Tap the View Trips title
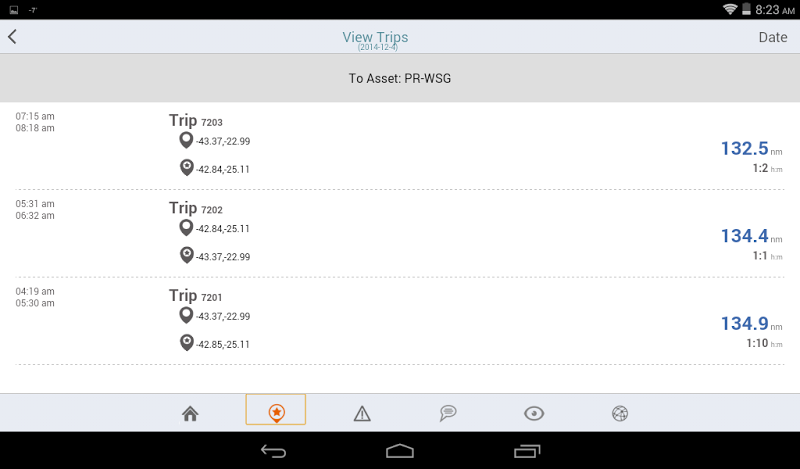The width and height of the screenshot is (800, 469). pos(375,37)
